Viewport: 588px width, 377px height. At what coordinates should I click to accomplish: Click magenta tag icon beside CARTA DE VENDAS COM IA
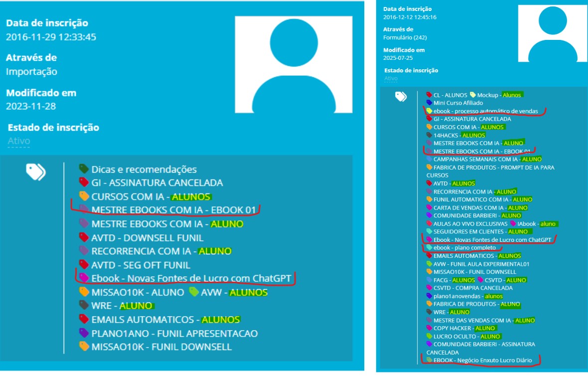[x=430, y=207]
